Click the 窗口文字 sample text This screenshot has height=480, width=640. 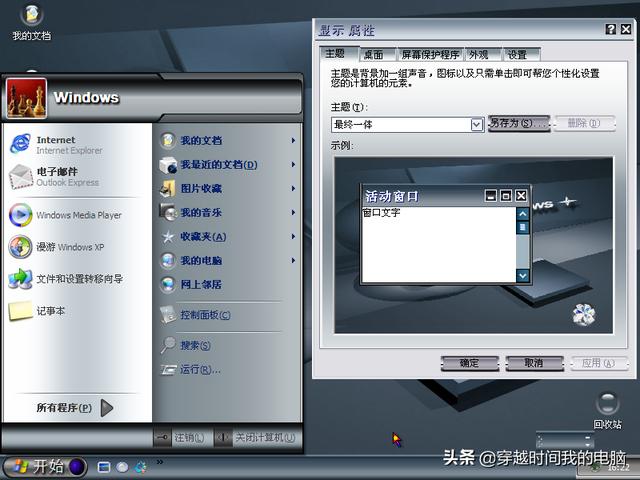tap(381, 213)
